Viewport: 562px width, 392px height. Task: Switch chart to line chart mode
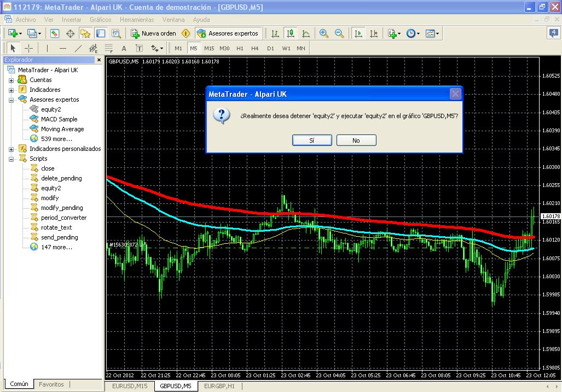306,33
